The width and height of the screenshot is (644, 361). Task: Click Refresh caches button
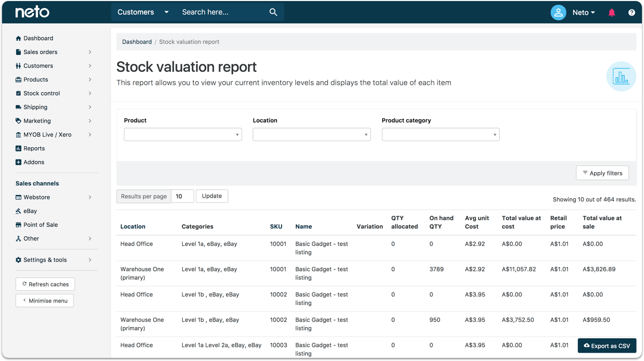click(x=45, y=285)
